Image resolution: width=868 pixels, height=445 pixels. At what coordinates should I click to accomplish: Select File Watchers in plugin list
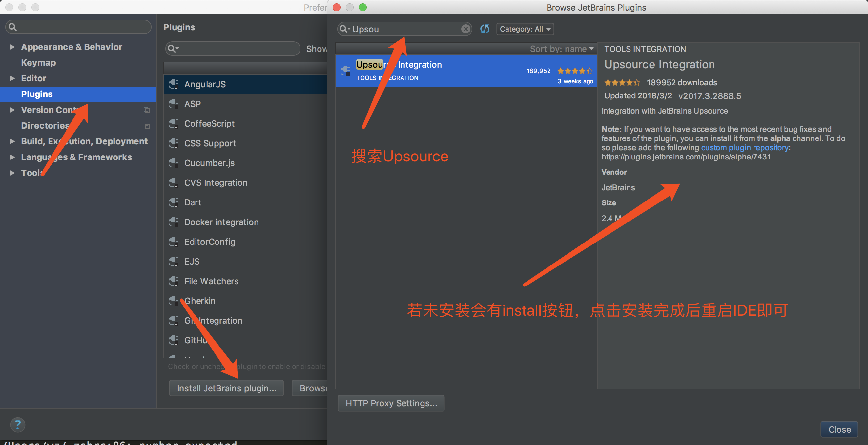coord(246,281)
